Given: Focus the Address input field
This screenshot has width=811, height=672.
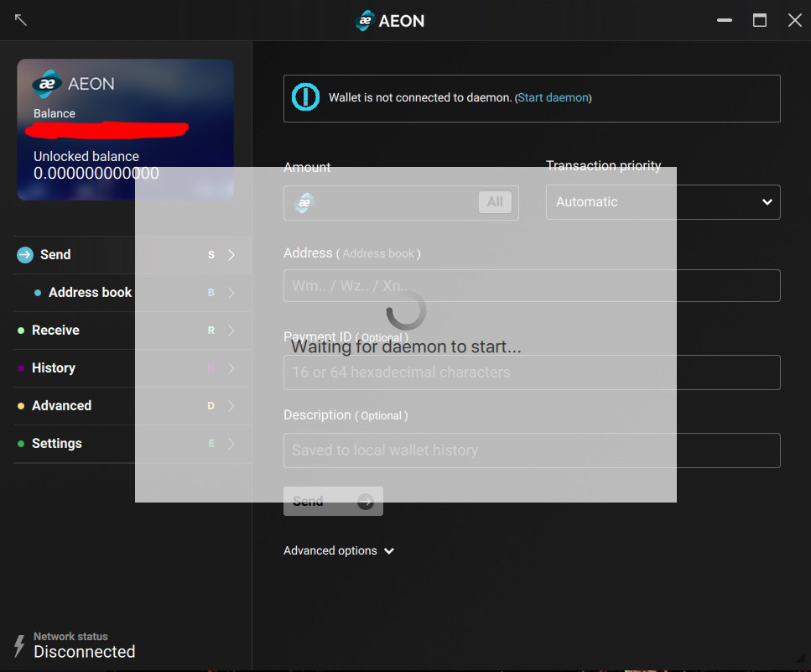Looking at the screenshot, I should [x=532, y=285].
